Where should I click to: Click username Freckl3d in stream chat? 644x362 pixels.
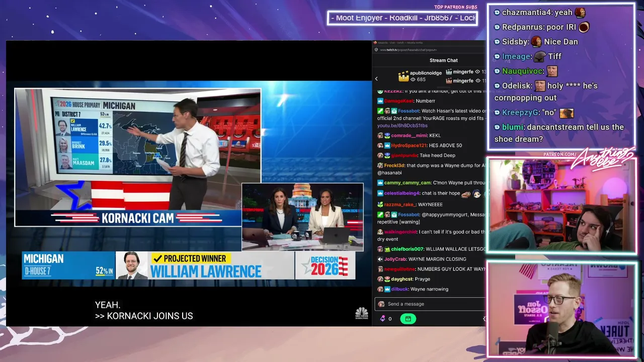pyautogui.click(x=394, y=165)
